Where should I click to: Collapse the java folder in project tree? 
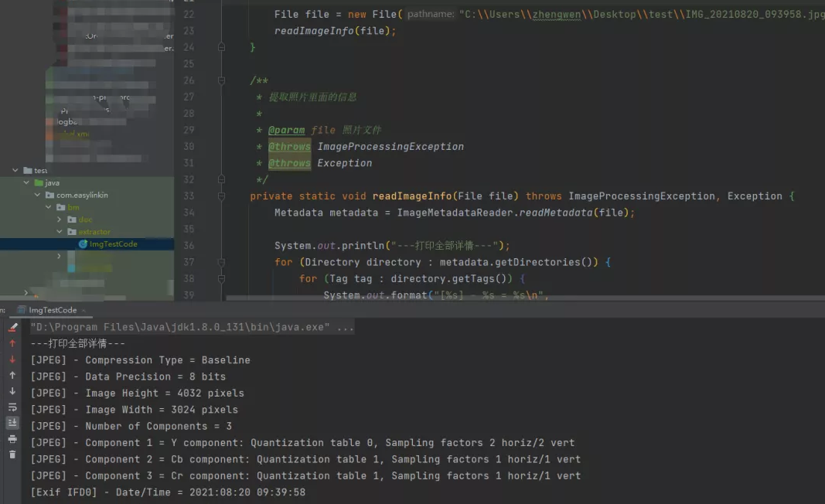(x=27, y=182)
